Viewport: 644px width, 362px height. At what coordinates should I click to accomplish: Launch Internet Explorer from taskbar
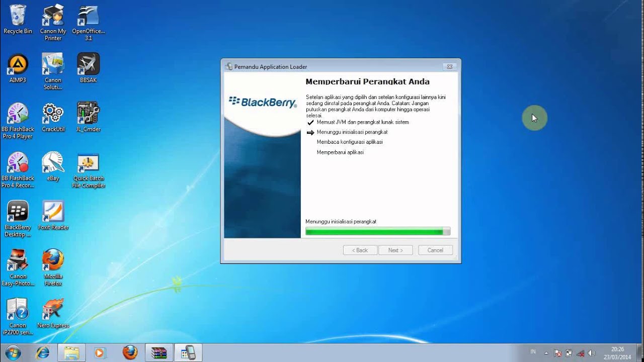coord(43,352)
